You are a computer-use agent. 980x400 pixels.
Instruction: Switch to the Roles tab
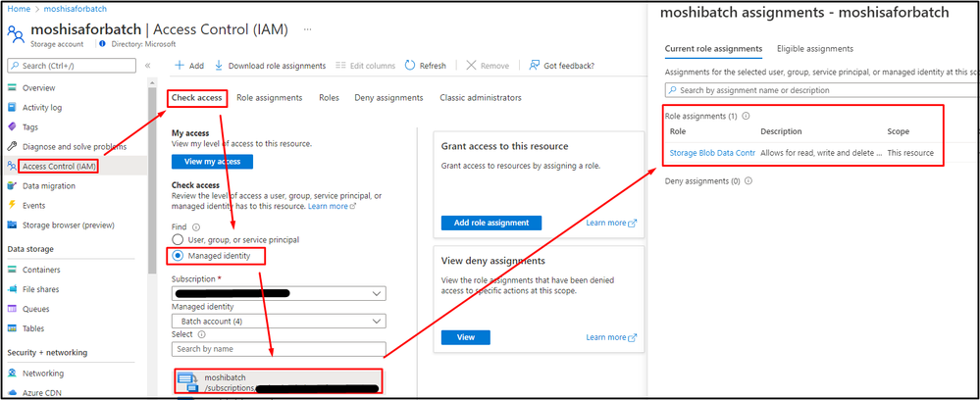tap(329, 98)
